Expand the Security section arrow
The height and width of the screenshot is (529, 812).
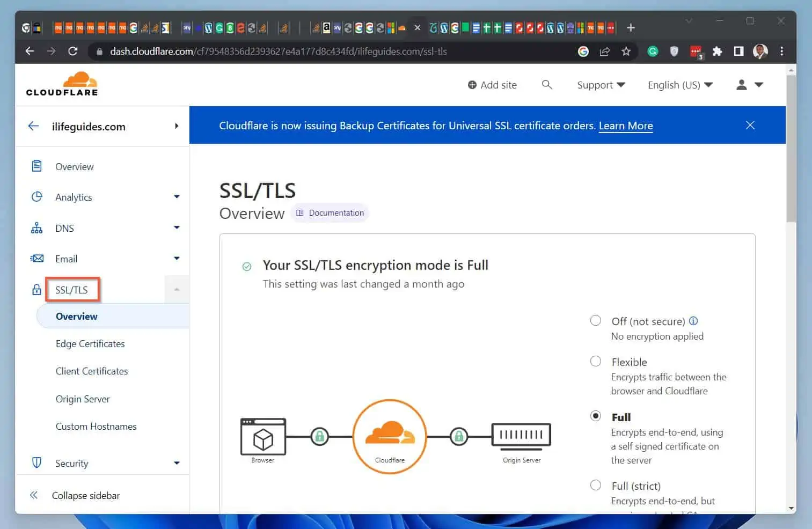coord(177,463)
